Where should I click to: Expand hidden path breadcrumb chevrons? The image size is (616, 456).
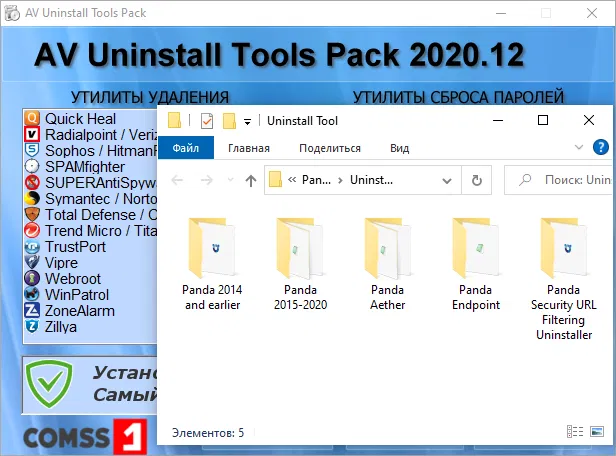coord(292,180)
